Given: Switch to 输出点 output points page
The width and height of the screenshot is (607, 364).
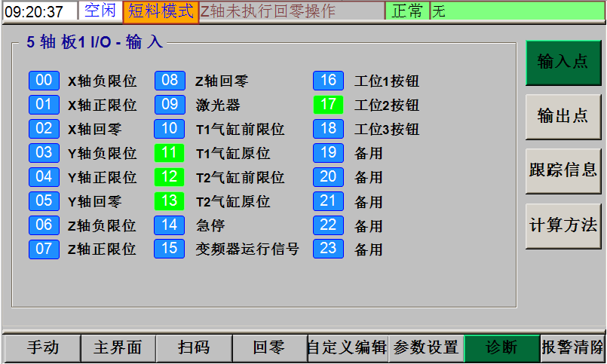Looking at the screenshot, I should click(563, 117).
